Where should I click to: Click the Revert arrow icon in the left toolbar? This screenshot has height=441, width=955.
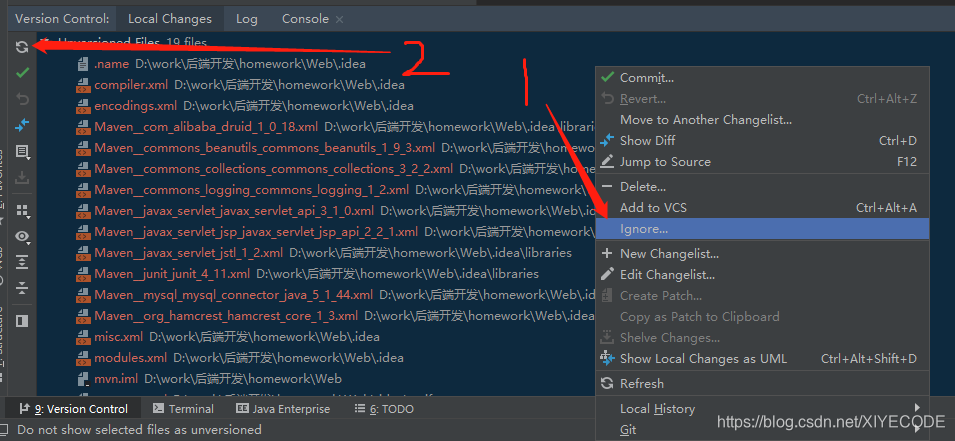23,99
